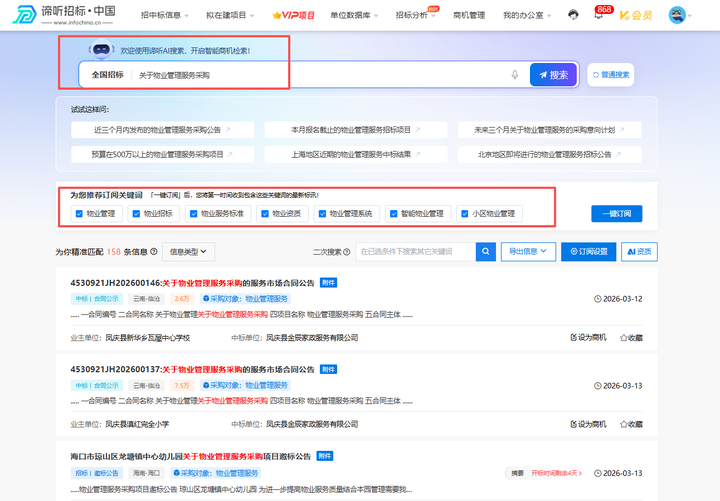Click 开标时间剩余4天 summary tag

pos(556,473)
